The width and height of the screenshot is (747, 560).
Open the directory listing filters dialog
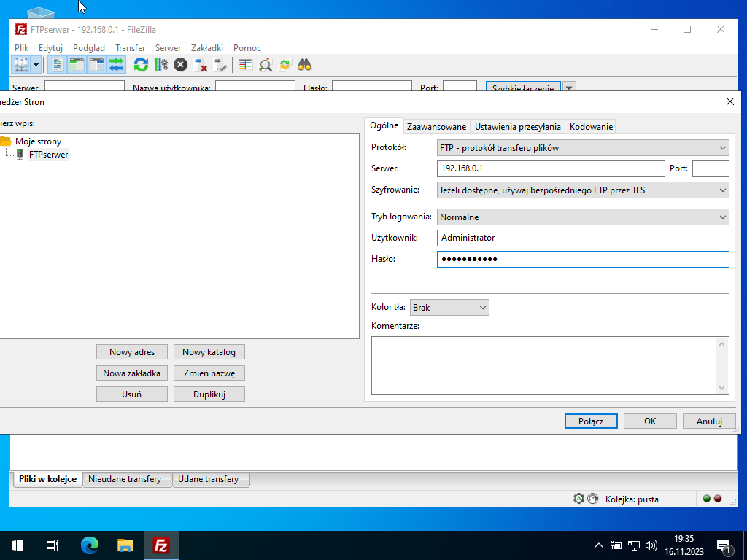coord(245,65)
